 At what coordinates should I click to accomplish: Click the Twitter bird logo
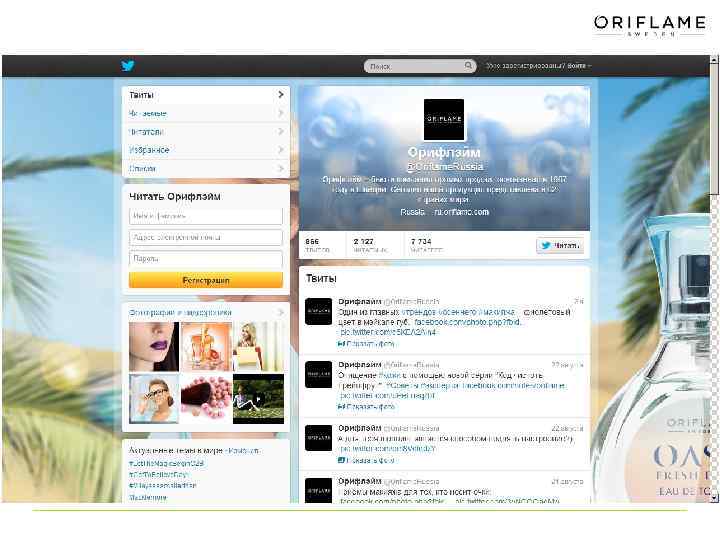[128, 66]
